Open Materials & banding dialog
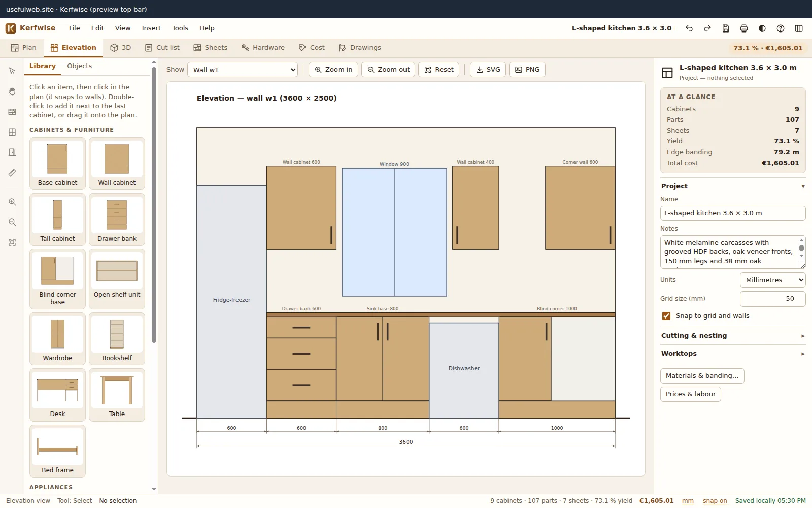The height and width of the screenshot is (508, 812). pyautogui.click(x=702, y=376)
